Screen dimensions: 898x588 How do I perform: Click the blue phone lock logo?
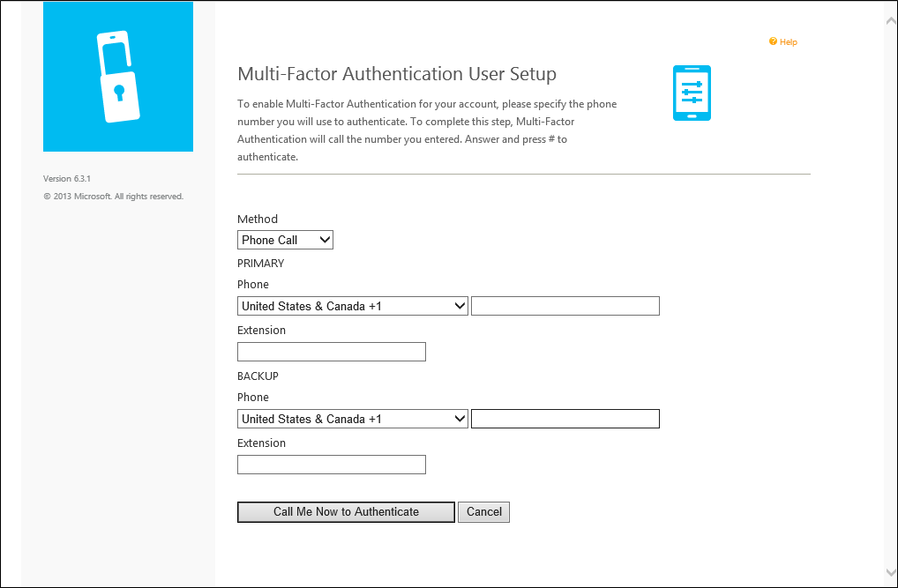[117, 76]
